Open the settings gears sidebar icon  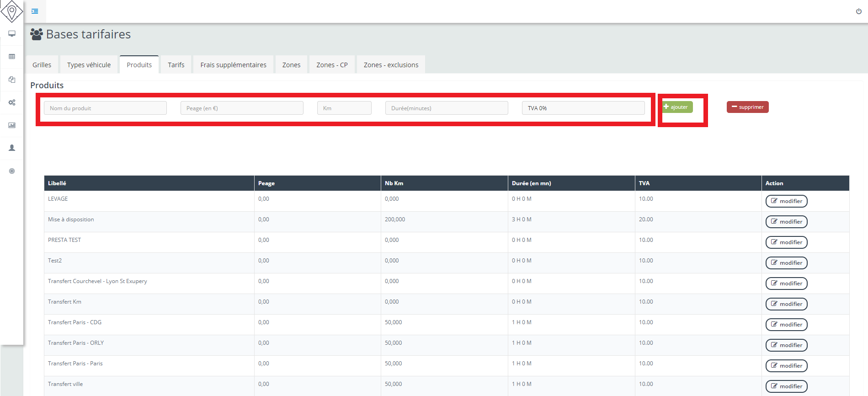click(12, 102)
